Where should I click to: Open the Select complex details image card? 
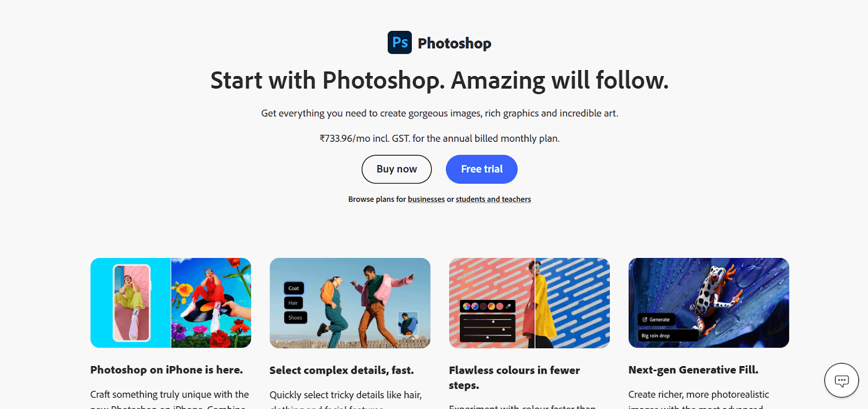(350, 303)
